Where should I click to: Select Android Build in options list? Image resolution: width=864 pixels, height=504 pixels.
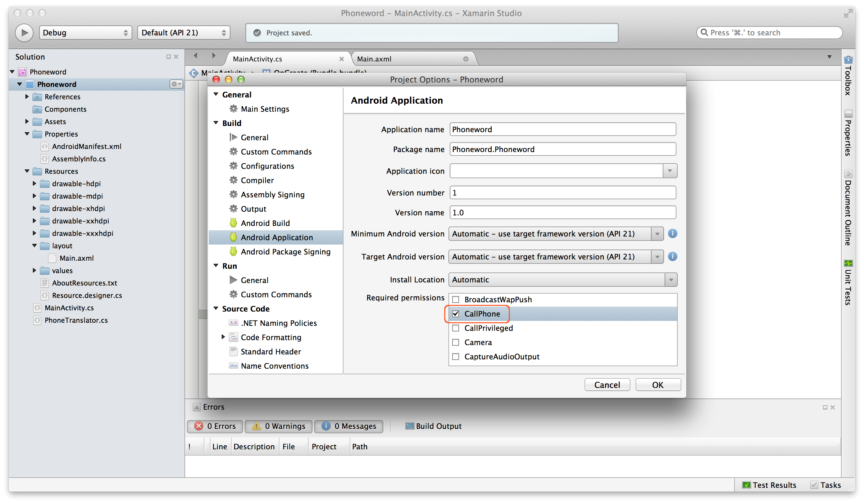coord(265,223)
